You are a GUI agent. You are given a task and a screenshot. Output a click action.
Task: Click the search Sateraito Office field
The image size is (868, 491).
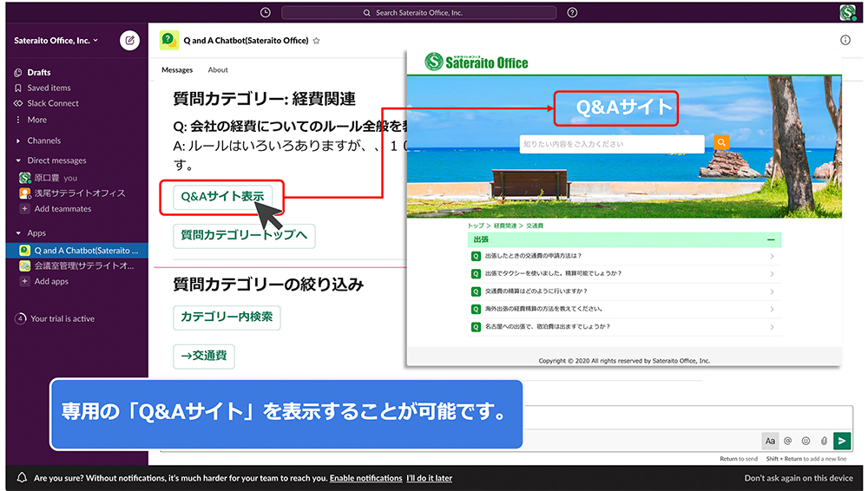click(x=418, y=12)
